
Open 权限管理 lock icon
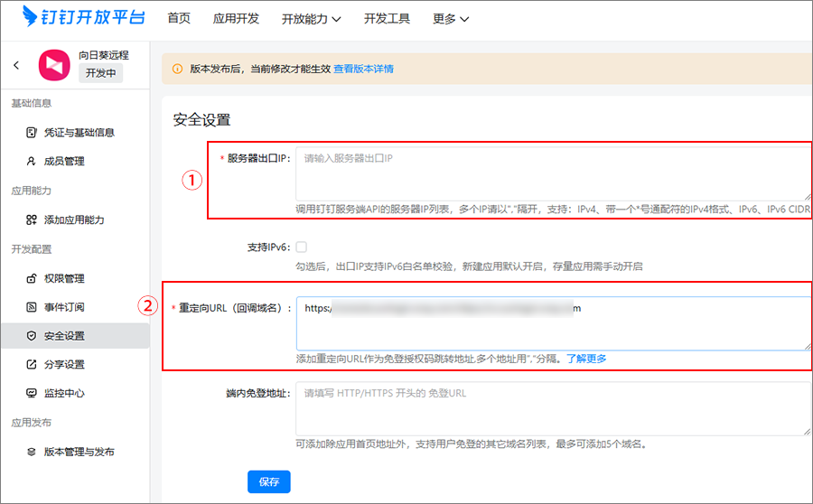click(x=31, y=278)
